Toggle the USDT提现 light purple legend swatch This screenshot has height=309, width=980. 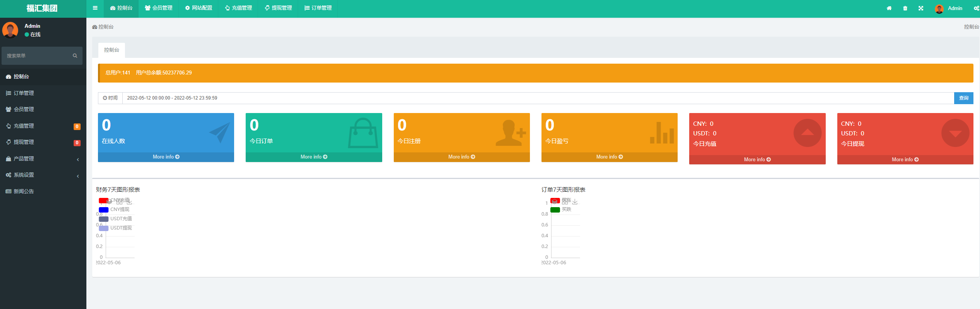click(x=104, y=228)
